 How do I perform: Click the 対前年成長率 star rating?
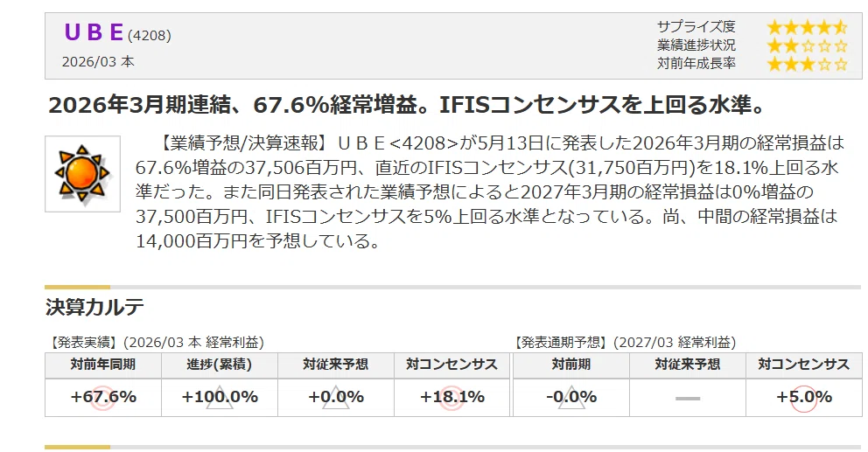pos(807,64)
